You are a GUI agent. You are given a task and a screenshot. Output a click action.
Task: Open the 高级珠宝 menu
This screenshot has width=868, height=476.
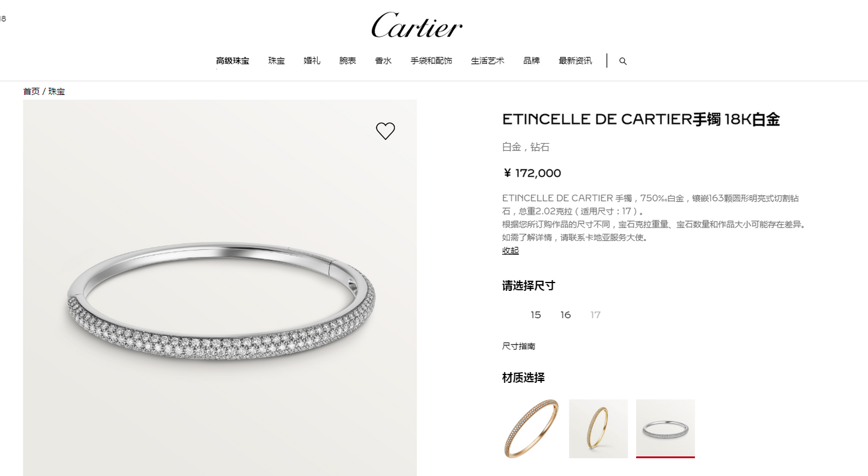pos(232,61)
